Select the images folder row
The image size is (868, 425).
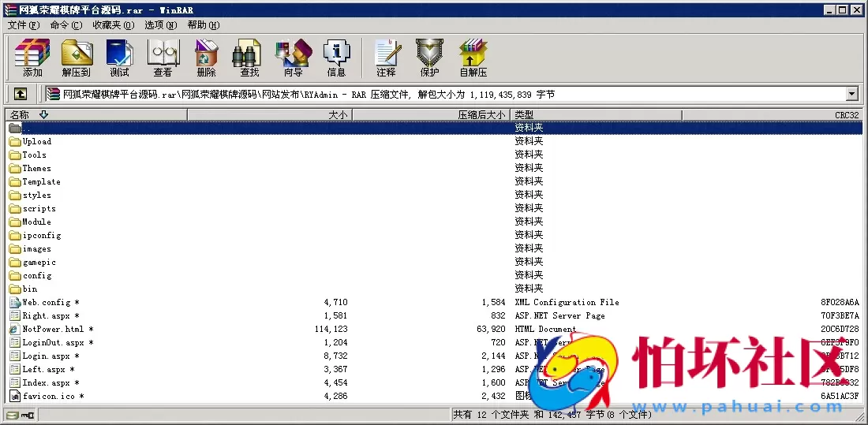pos(434,248)
